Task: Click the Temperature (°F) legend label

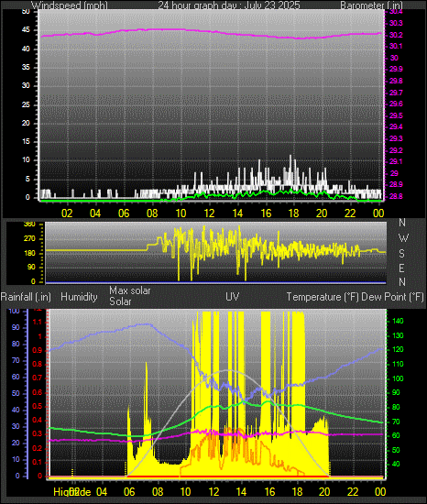Action: [323, 297]
